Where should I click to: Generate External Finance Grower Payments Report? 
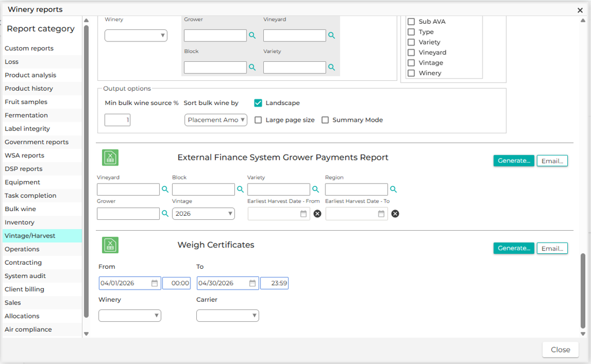point(514,160)
